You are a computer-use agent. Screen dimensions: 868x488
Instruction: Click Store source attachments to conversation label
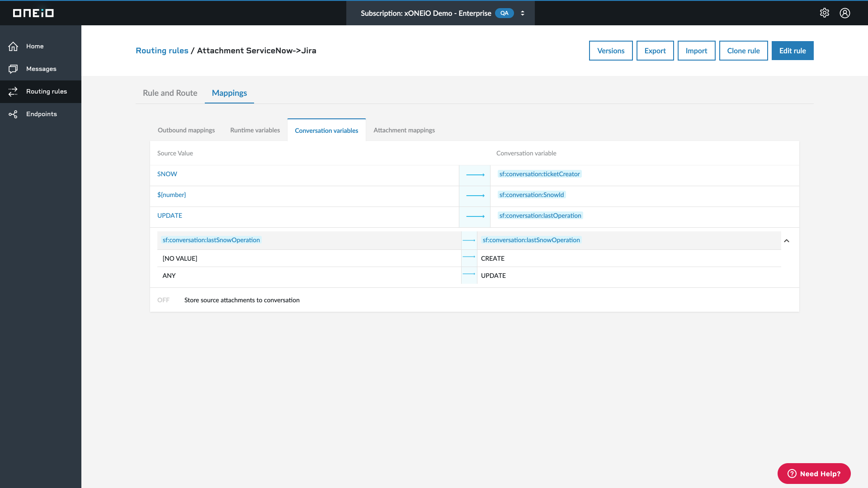pyautogui.click(x=242, y=300)
